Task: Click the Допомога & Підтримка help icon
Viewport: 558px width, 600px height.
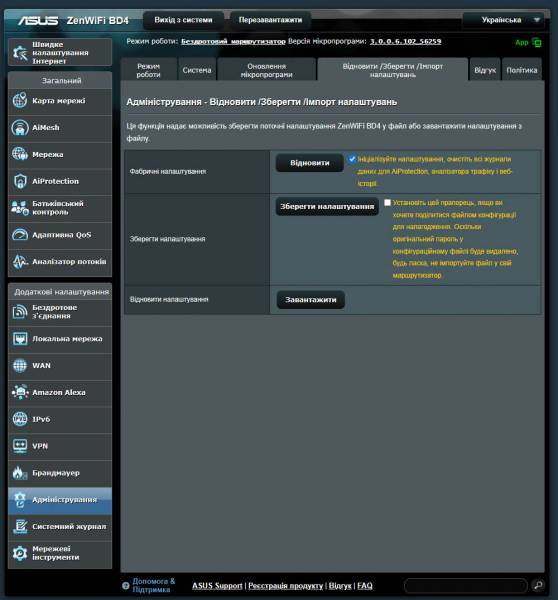Action: point(126,585)
